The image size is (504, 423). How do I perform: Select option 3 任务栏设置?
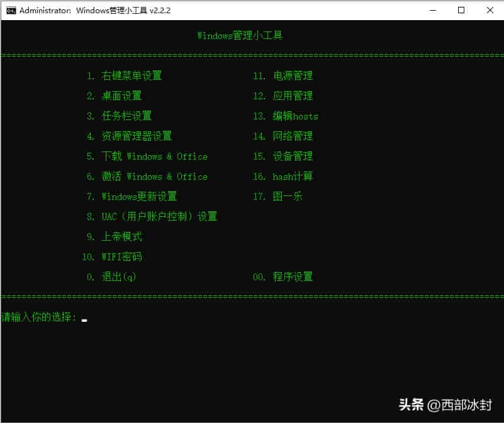pos(119,116)
